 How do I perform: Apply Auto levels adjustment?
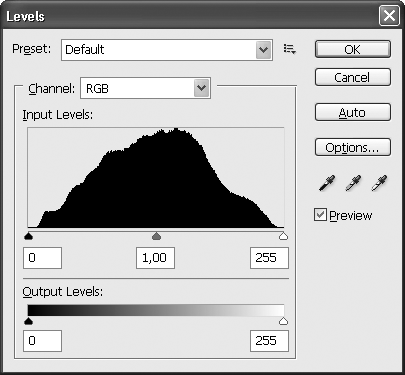pos(353,112)
